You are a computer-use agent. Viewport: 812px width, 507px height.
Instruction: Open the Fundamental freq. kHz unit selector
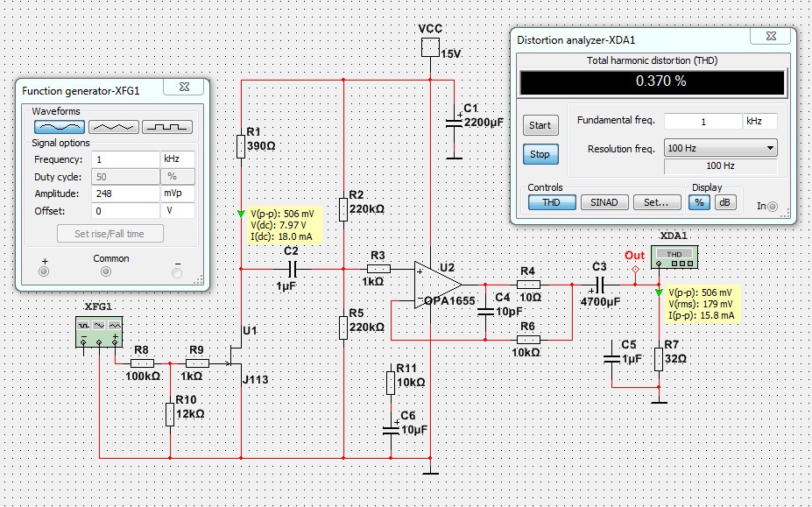pos(759,121)
